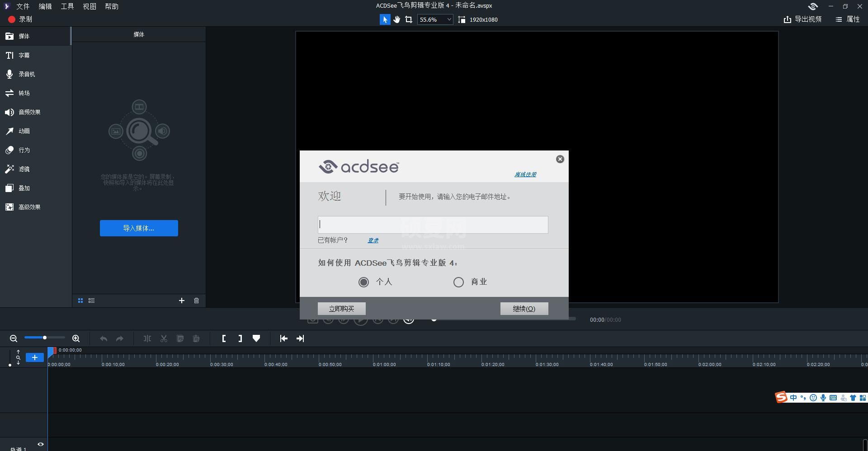Toggle track 1 visibility eye
The height and width of the screenshot is (451, 868).
pyautogui.click(x=41, y=444)
